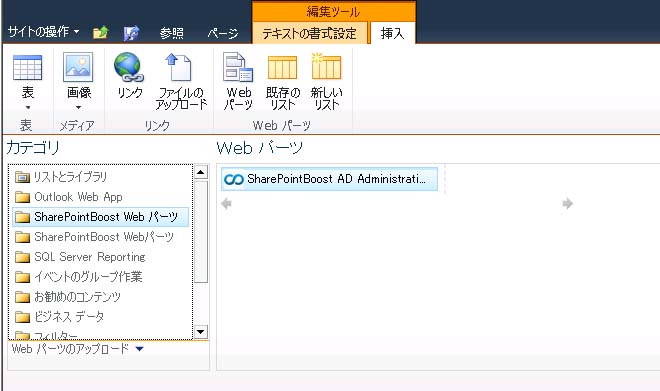660x391 pixels.
Task: Click the 画像 image insert icon
Action: [78, 67]
